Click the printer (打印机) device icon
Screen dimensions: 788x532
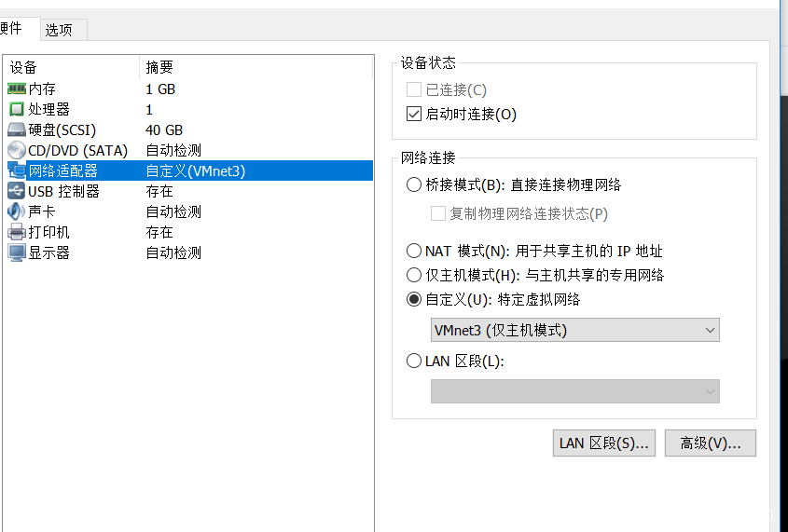(16, 233)
